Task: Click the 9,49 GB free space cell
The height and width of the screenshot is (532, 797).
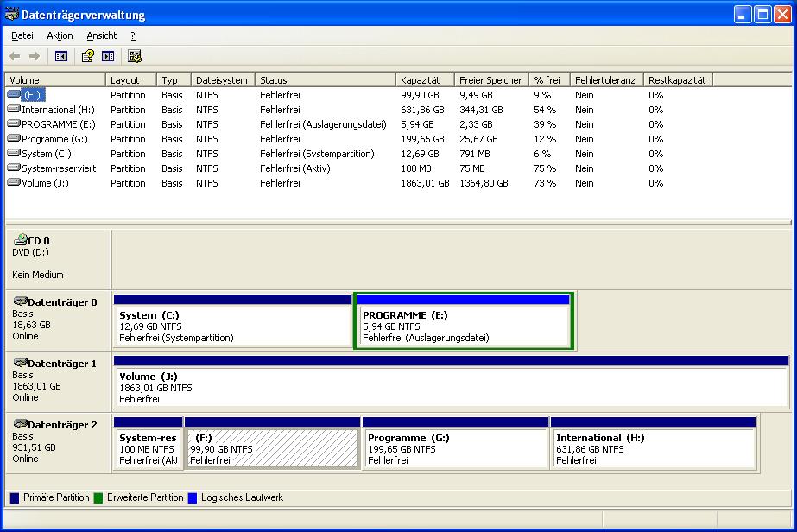Action: [477, 95]
